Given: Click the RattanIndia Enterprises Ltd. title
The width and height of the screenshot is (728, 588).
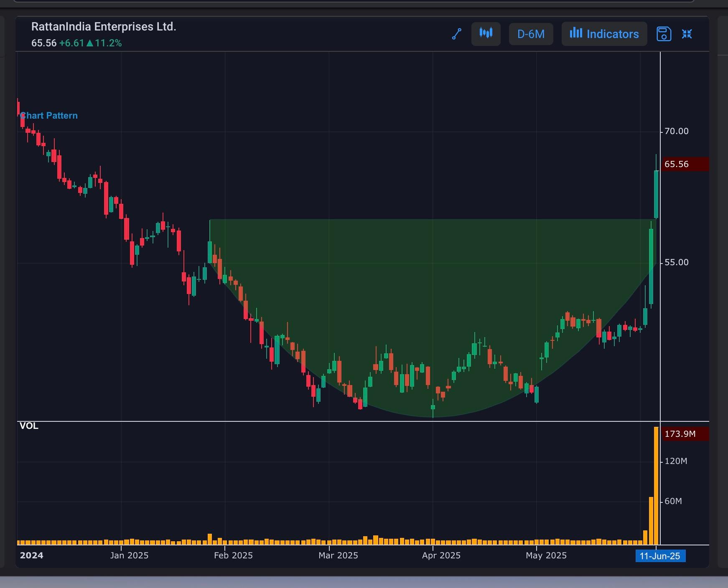Looking at the screenshot, I should pos(104,27).
